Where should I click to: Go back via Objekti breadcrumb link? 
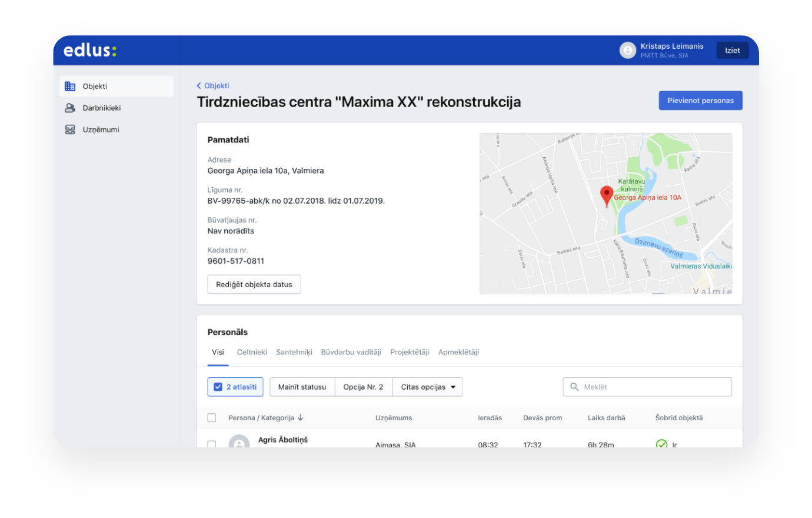coord(213,85)
